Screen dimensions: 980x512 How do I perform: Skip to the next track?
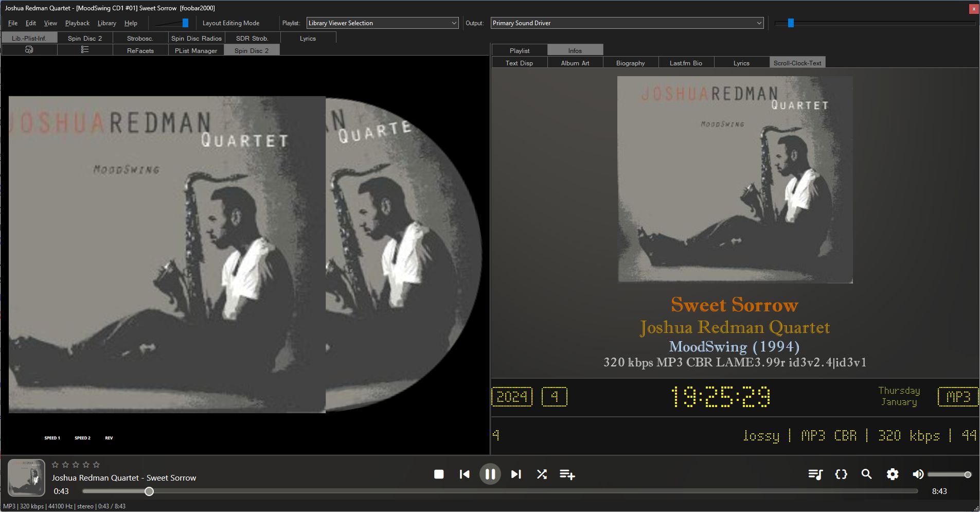tap(516, 474)
